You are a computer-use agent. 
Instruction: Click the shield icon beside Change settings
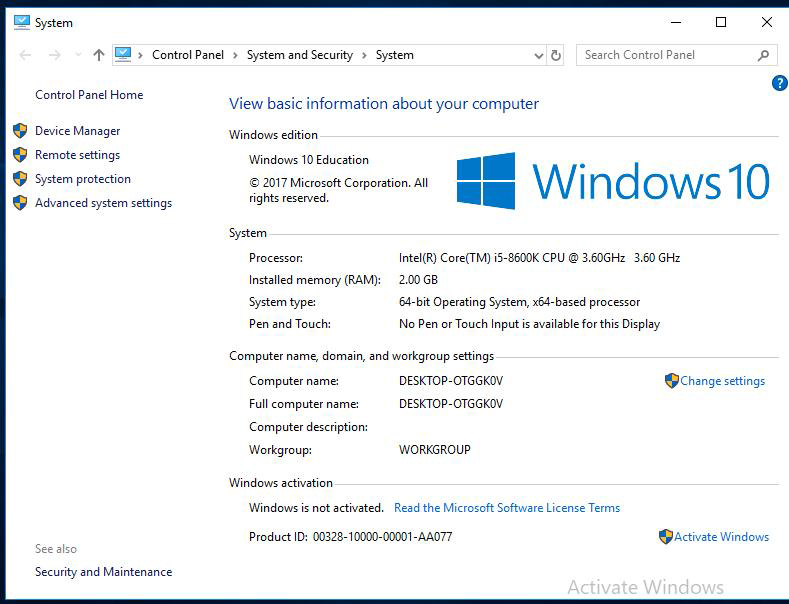(x=672, y=381)
